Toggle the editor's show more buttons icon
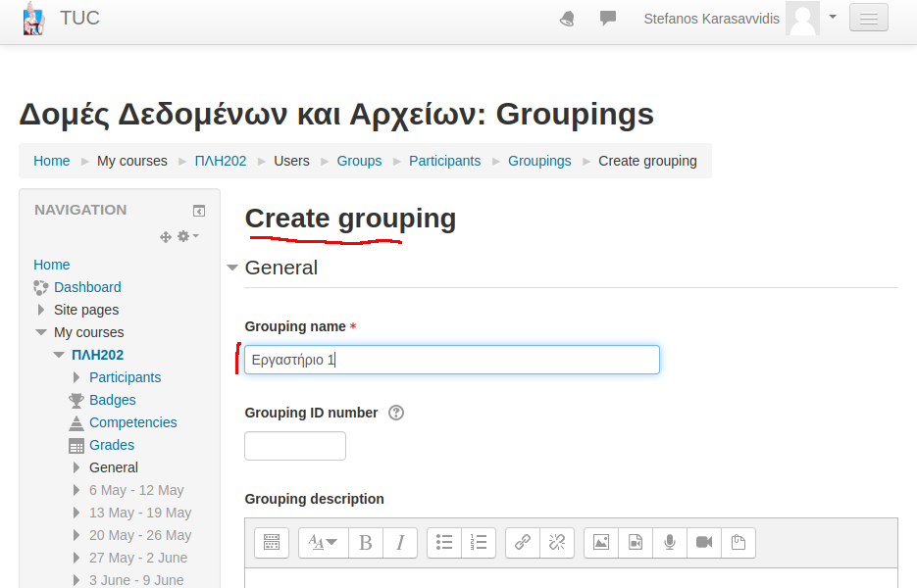 tap(272, 543)
